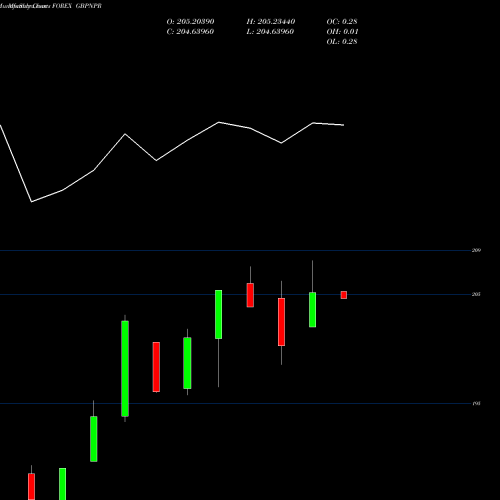Select the tallest green candlestick
Image resolution: width=500 pixels, height=500 pixels.
(x=125, y=369)
